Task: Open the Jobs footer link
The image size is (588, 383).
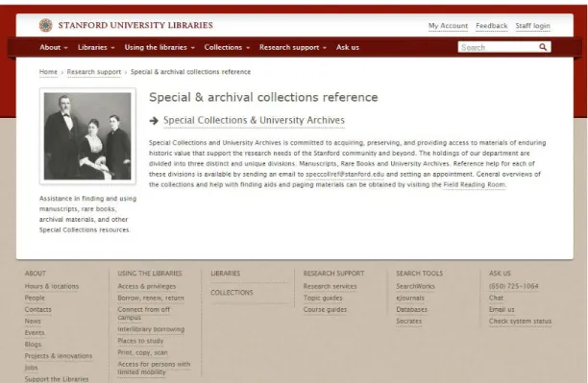Action: [31, 368]
